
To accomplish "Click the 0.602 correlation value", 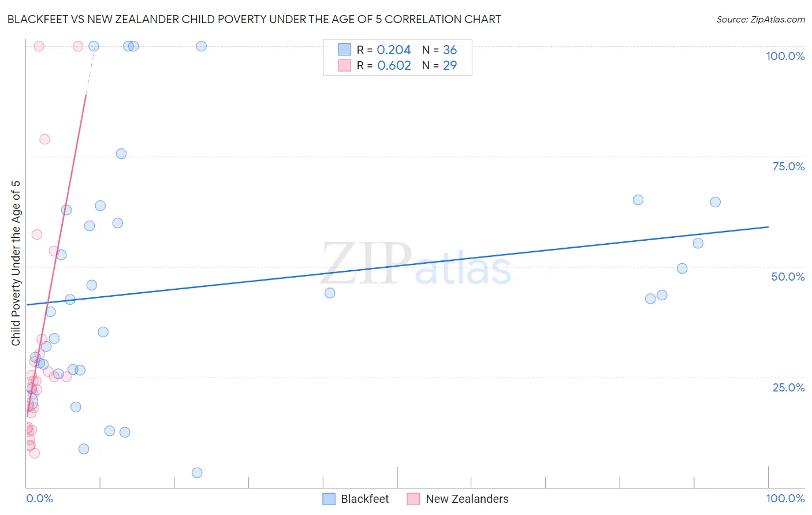I will pos(394,66).
